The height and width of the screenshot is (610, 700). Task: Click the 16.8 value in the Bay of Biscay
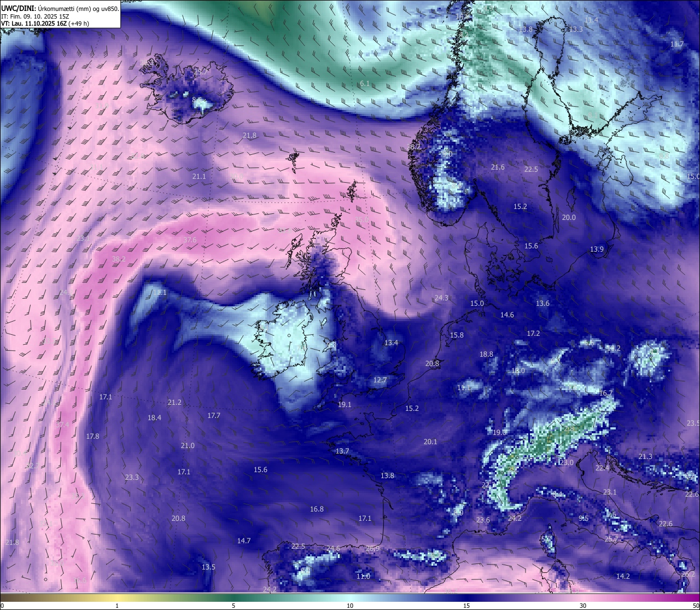coord(317,509)
